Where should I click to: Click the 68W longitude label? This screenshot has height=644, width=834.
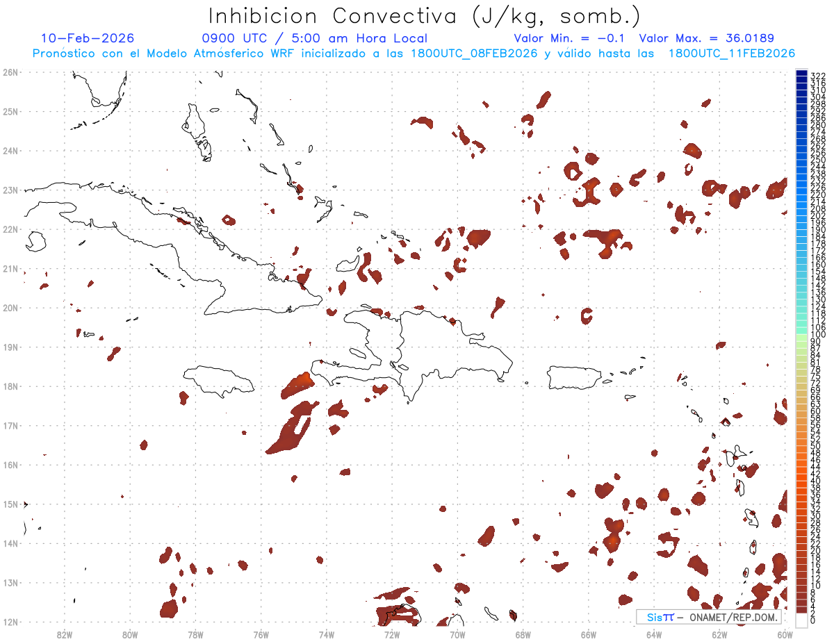(523, 634)
